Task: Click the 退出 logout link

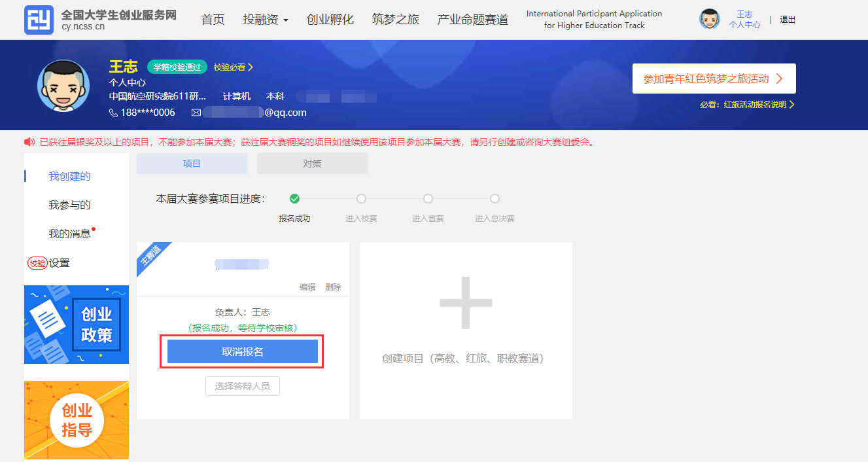Action: coord(788,20)
